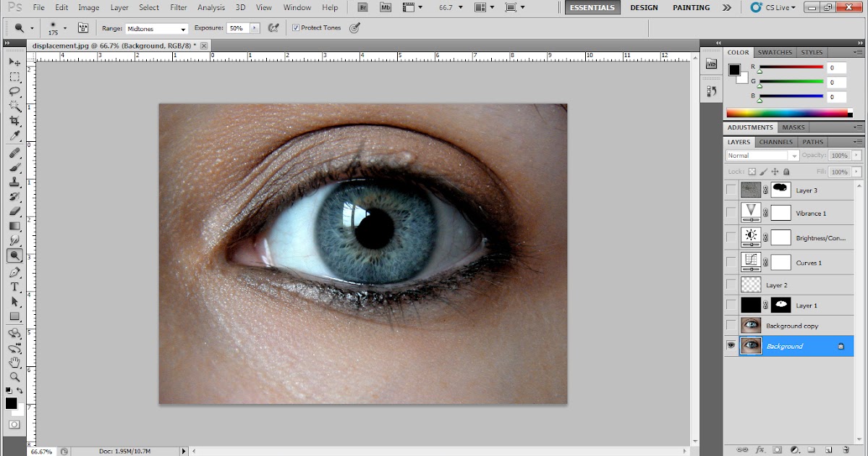Hide the Background layer
Screen dimensions: 868x456
pyautogui.click(x=731, y=346)
